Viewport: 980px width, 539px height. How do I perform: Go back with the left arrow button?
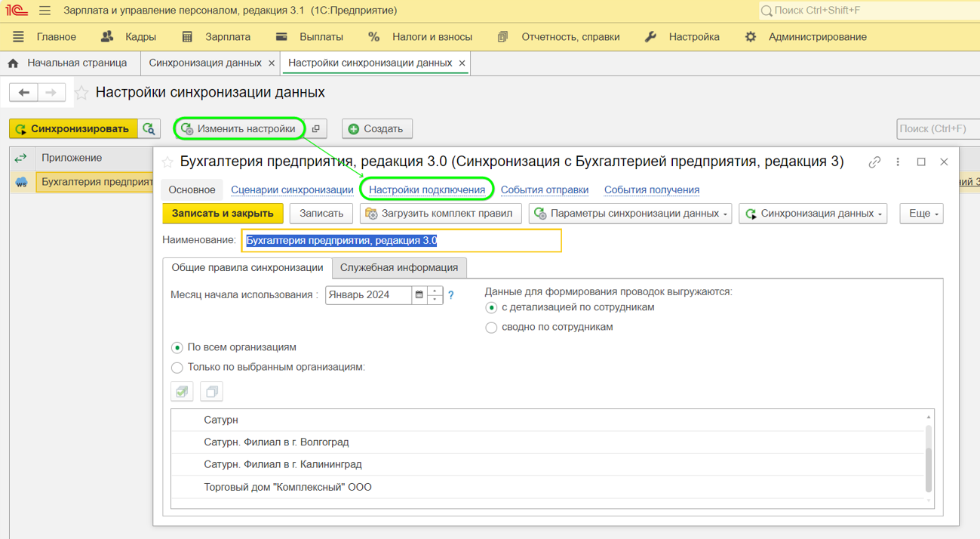23,92
